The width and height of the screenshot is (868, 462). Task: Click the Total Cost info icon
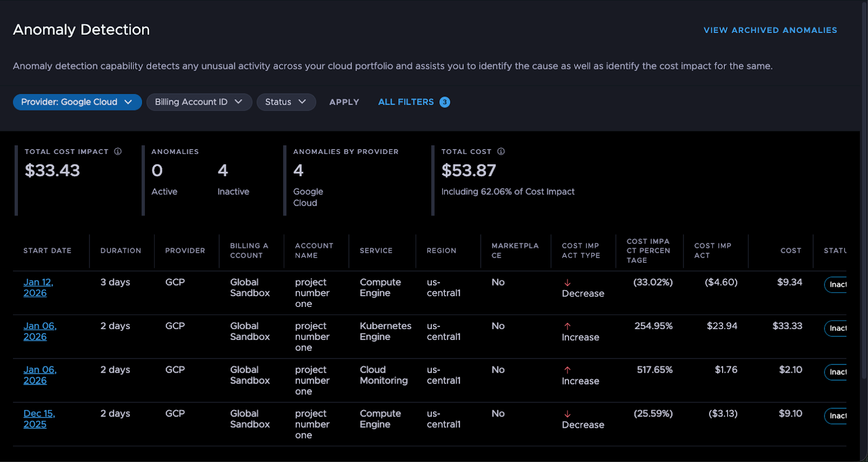pos(501,151)
